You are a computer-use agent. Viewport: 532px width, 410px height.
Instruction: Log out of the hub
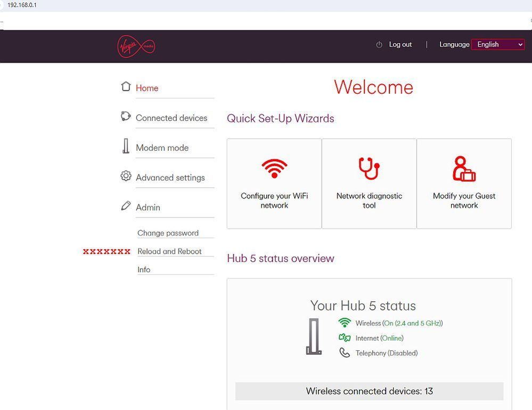tap(400, 44)
